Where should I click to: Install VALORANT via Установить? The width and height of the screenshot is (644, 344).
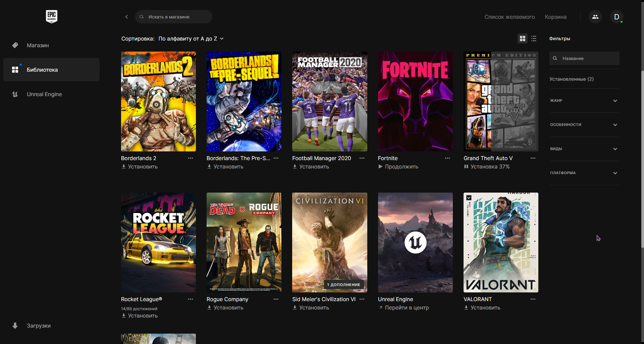click(482, 307)
